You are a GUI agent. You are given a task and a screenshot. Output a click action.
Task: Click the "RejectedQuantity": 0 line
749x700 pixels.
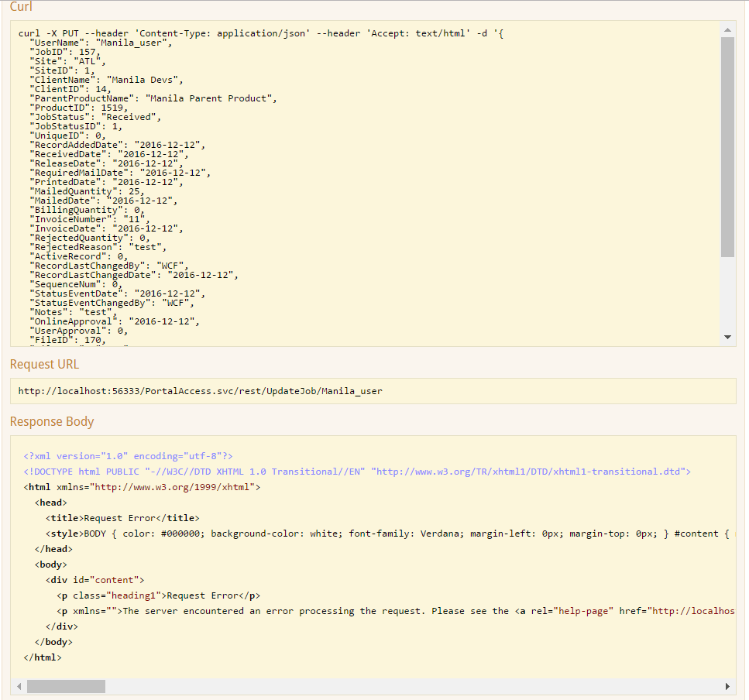pos(89,238)
